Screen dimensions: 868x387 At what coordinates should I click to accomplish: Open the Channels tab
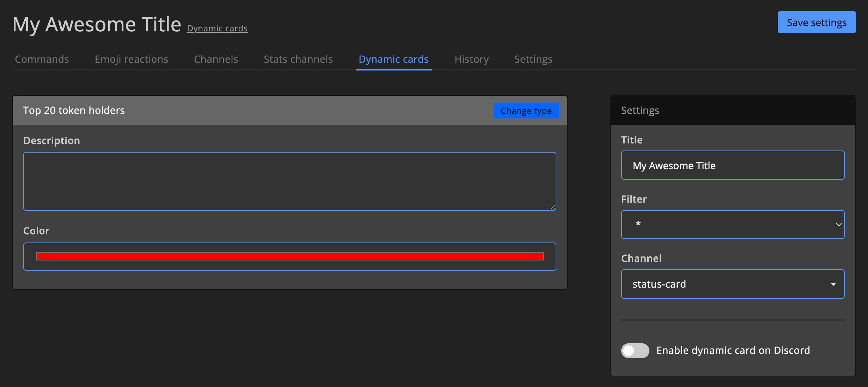click(x=216, y=59)
